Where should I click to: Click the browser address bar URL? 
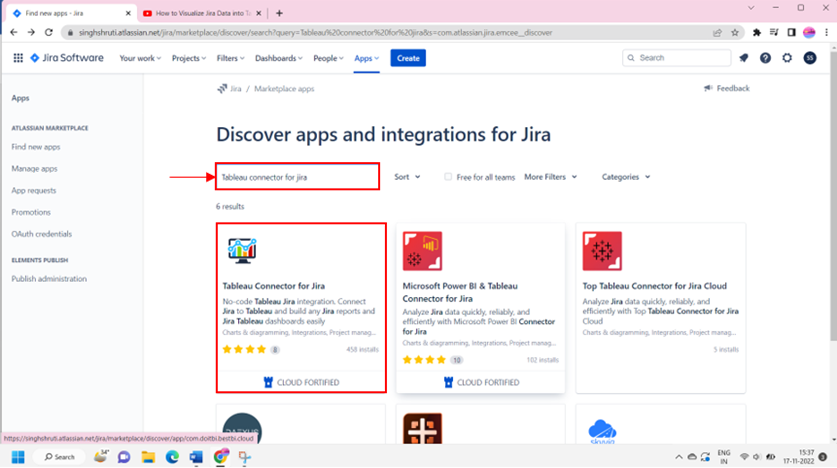coord(315,33)
